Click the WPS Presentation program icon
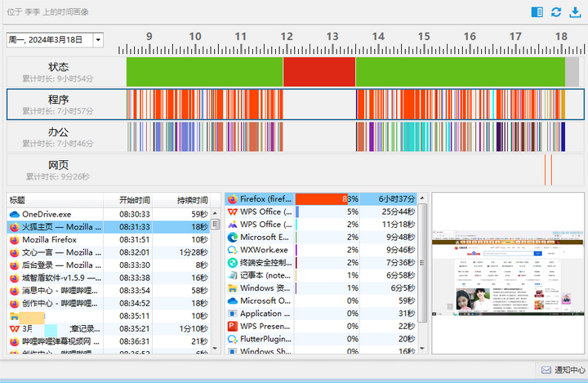The image size is (588, 383). [x=232, y=327]
